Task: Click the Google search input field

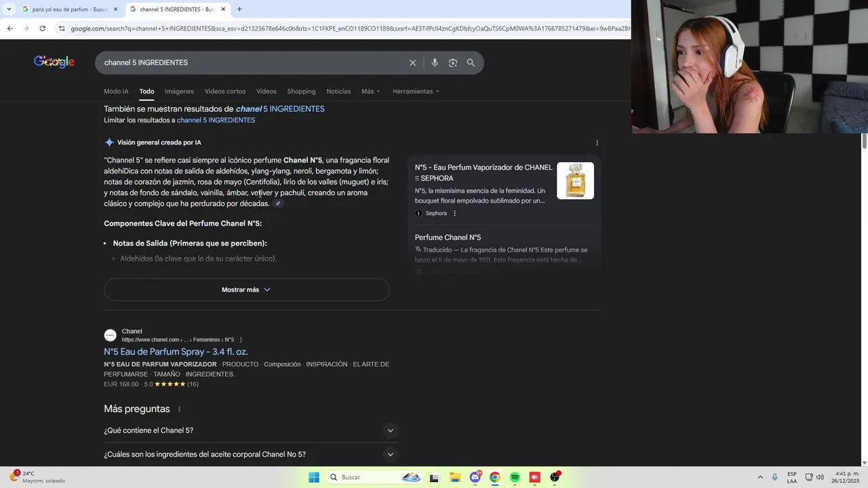Action: [251, 62]
